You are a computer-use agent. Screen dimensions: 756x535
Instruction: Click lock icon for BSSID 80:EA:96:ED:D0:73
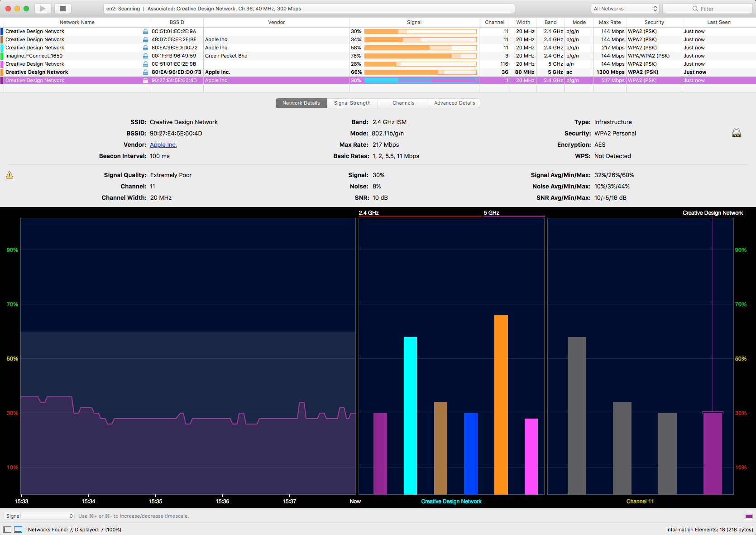point(145,72)
